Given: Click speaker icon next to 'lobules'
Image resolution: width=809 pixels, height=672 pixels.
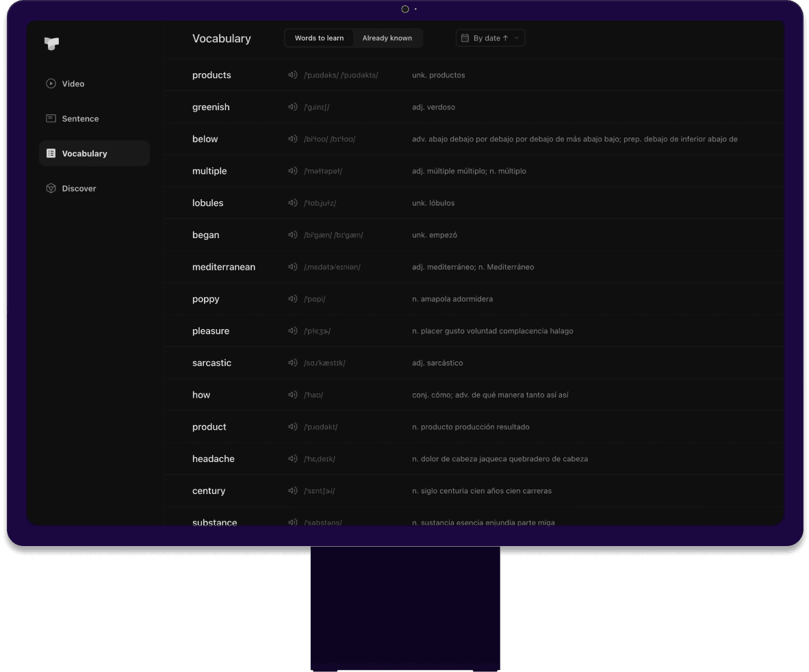Looking at the screenshot, I should 292,203.
